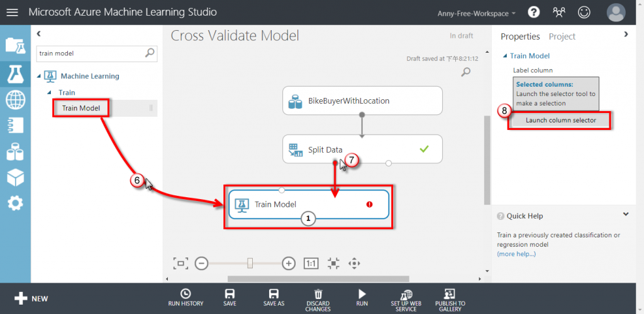Set canvas zoom to 1:1 actual size
Image resolution: width=644 pixels, height=314 pixels.
point(311,263)
